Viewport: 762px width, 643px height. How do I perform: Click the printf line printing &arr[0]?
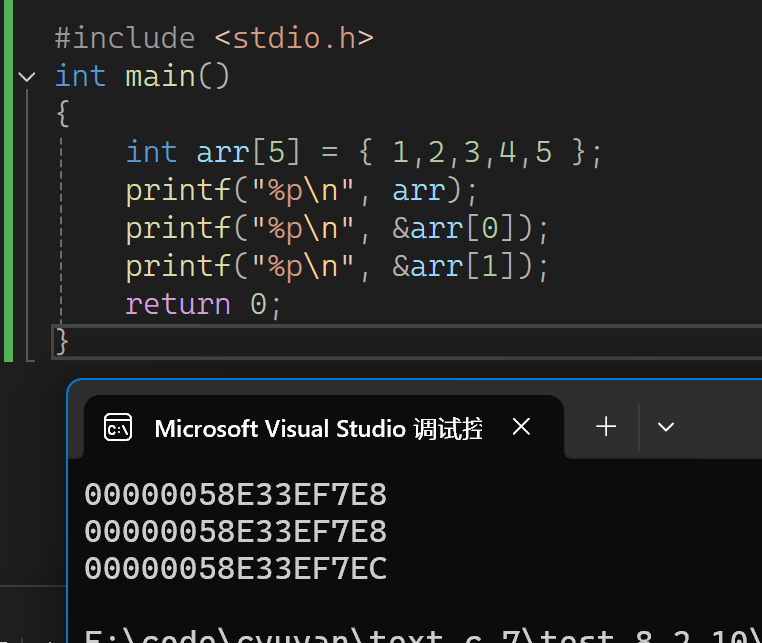[x=337, y=228]
